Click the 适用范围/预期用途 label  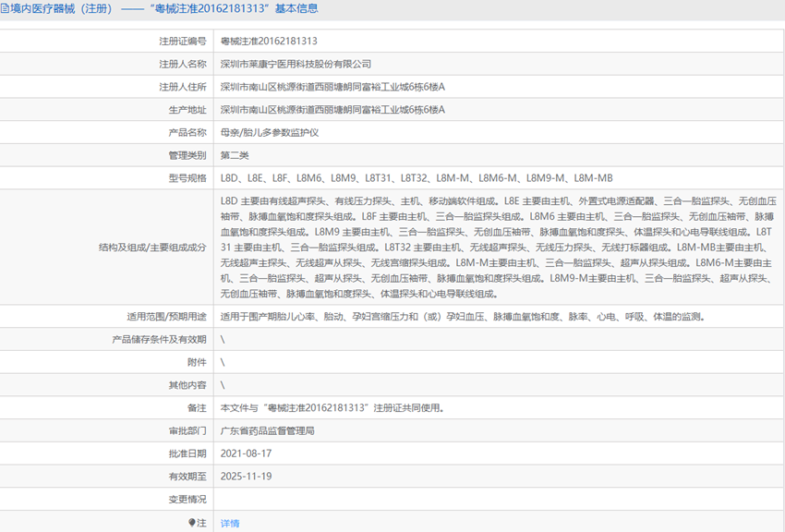tap(166, 317)
